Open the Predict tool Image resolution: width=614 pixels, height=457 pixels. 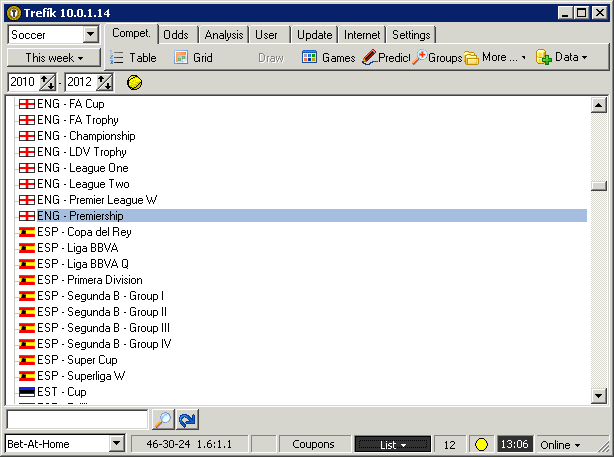386,58
